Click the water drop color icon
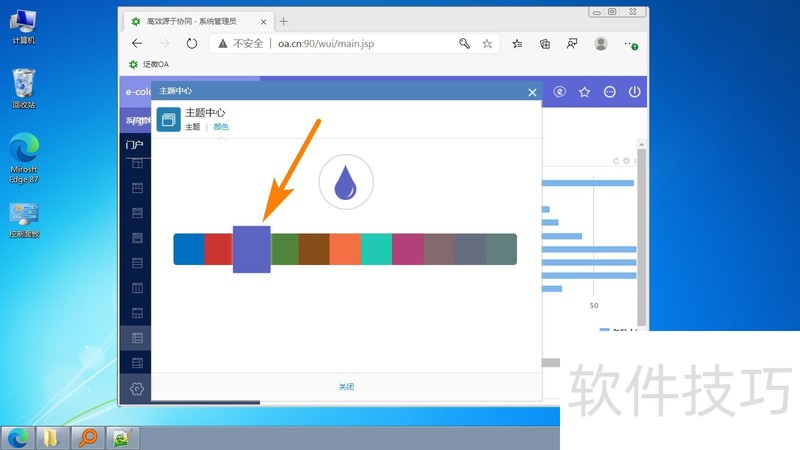The image size is (800, 450). pos(346,182)
